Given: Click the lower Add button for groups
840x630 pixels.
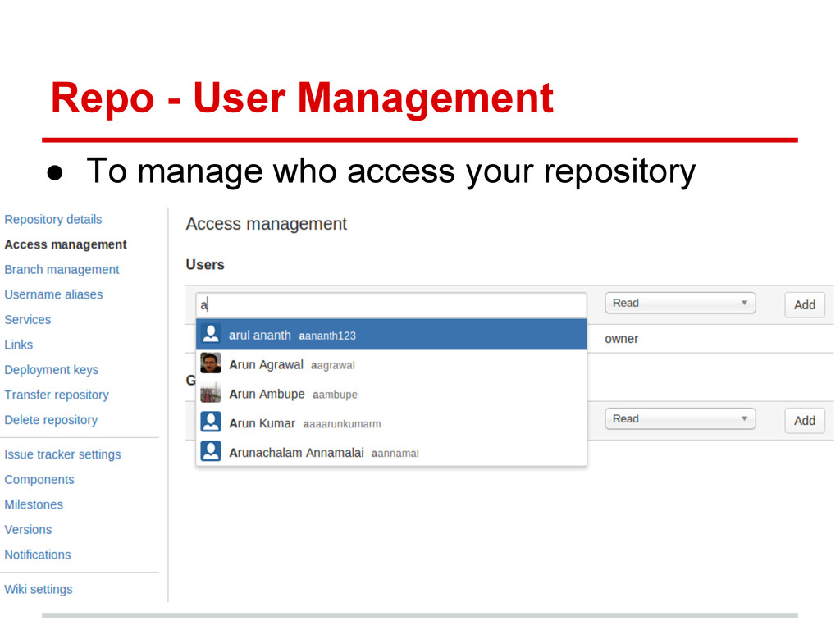Looking at the screenshot, I should click(804, 421).
